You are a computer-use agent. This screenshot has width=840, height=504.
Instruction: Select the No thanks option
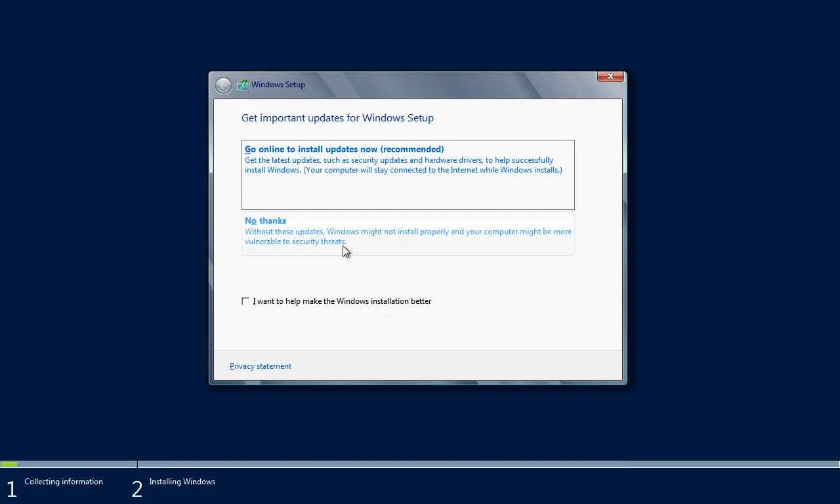coord(408,233)
